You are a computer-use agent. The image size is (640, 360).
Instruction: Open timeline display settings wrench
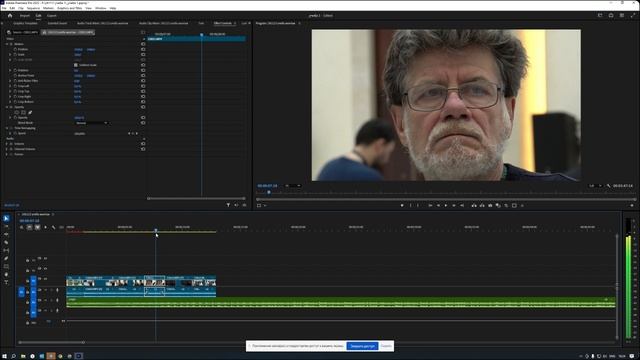tap(53, 227)
